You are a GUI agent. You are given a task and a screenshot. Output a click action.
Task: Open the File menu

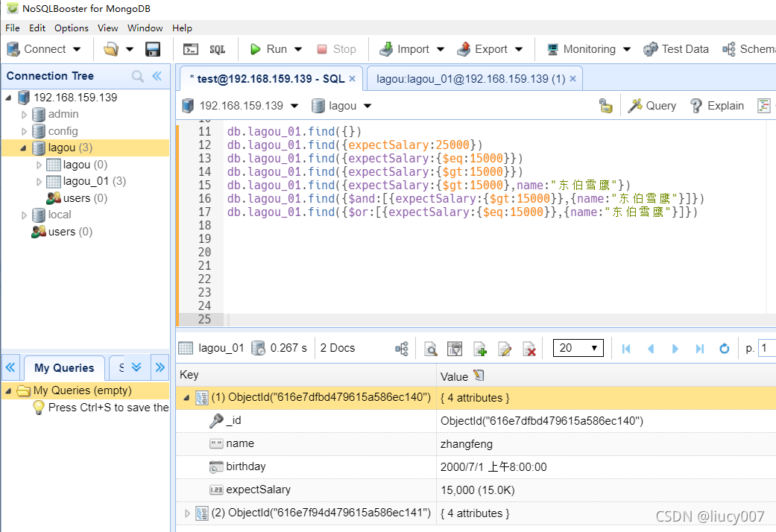point(13,28)
